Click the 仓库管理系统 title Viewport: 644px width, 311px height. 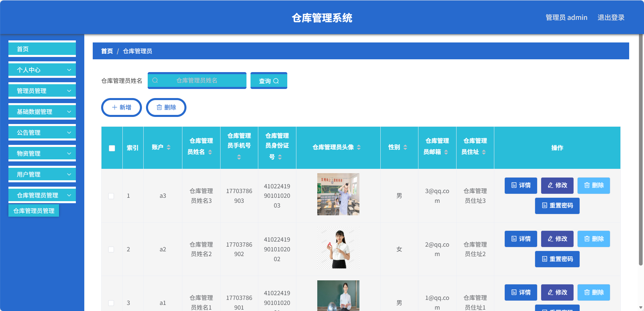(x=322, y=18)
